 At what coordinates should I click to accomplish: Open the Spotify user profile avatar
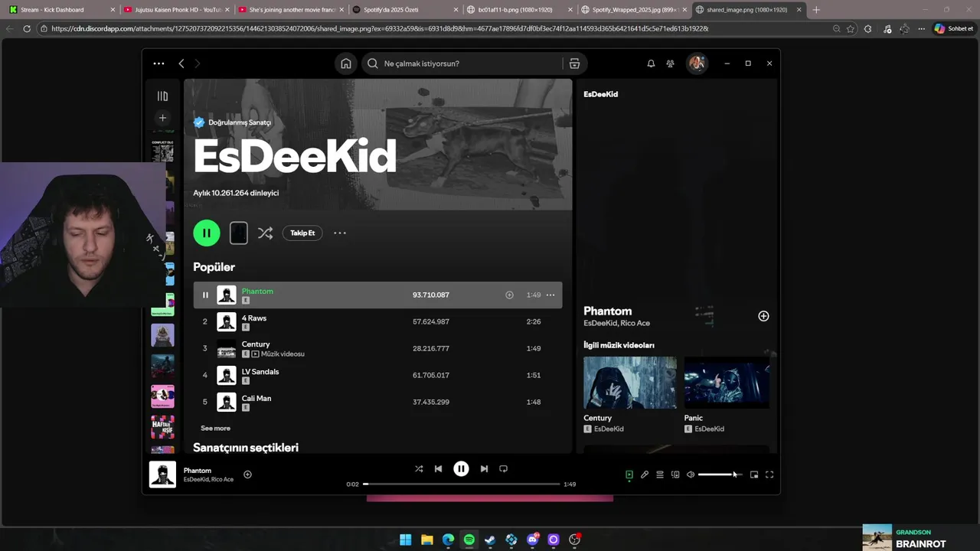click(x=697, y=64)
